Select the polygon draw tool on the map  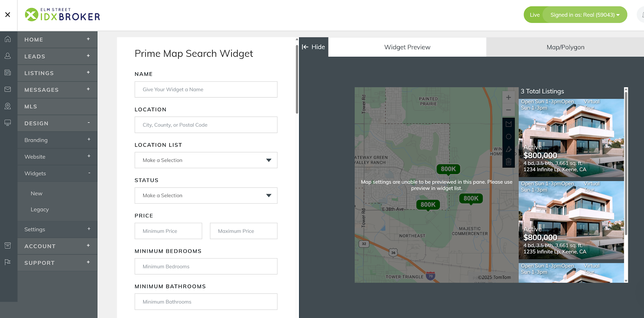[508, 124]
